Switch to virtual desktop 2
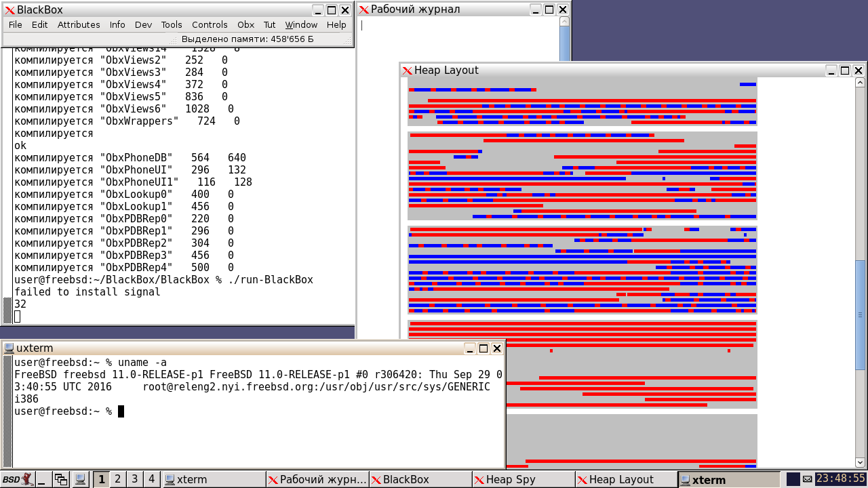Screen dimensions: 868x488 point(117,479)
